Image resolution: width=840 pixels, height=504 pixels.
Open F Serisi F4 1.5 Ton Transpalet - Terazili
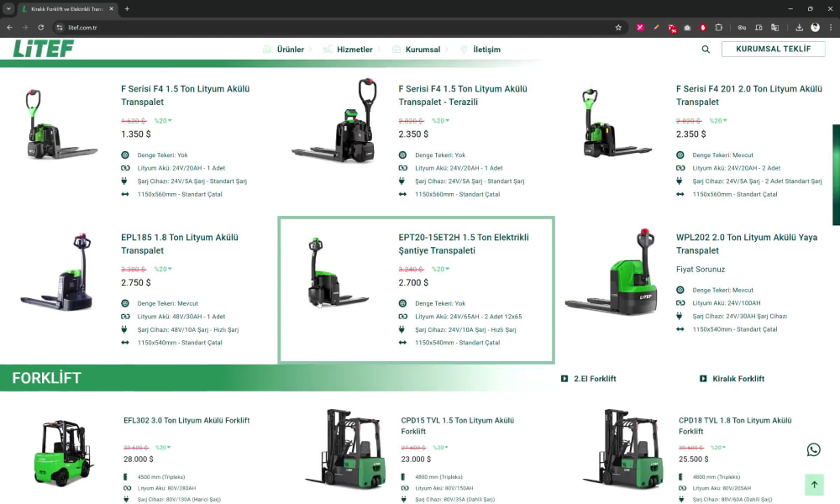pyautogui.click(x=463, y=95)
